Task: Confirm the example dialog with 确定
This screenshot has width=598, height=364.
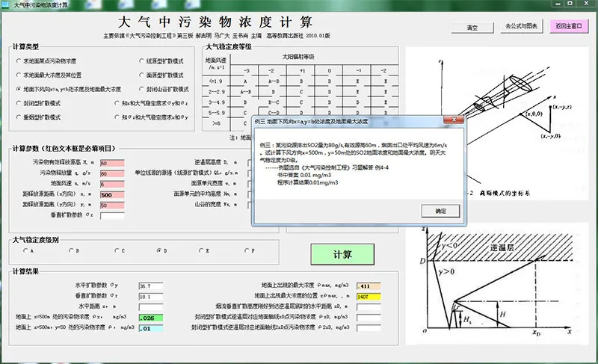Action: click(x=440, y=211)
